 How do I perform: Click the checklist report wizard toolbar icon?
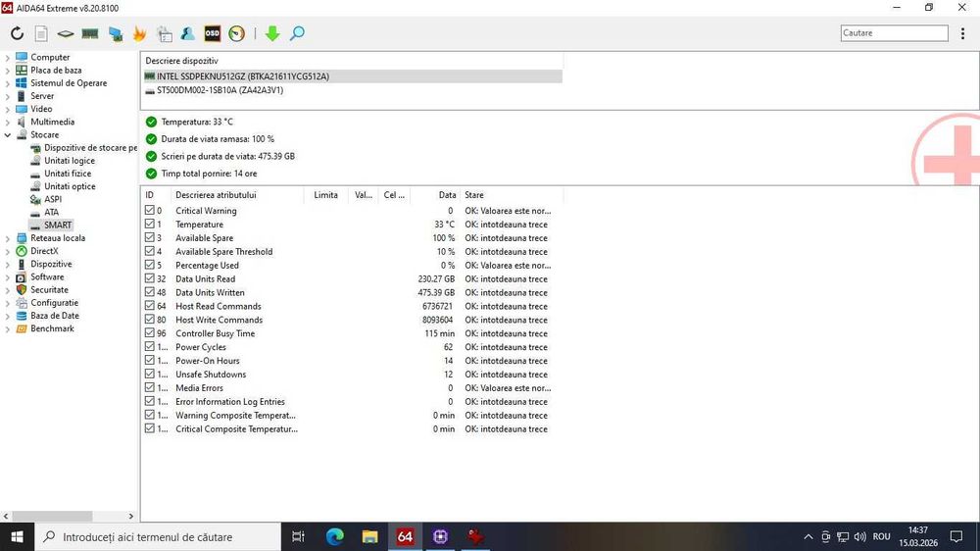coord(165,33)
